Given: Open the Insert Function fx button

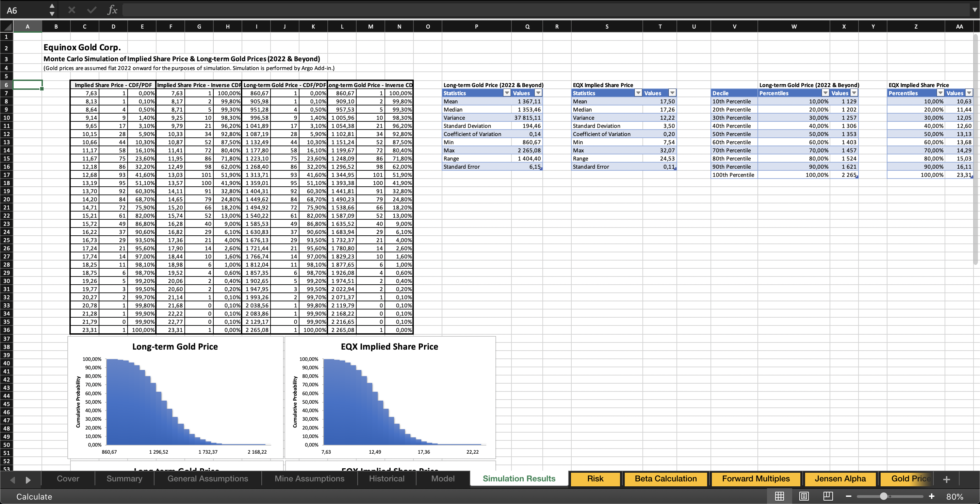Looking at the screenshot, I should pos(112,10).
